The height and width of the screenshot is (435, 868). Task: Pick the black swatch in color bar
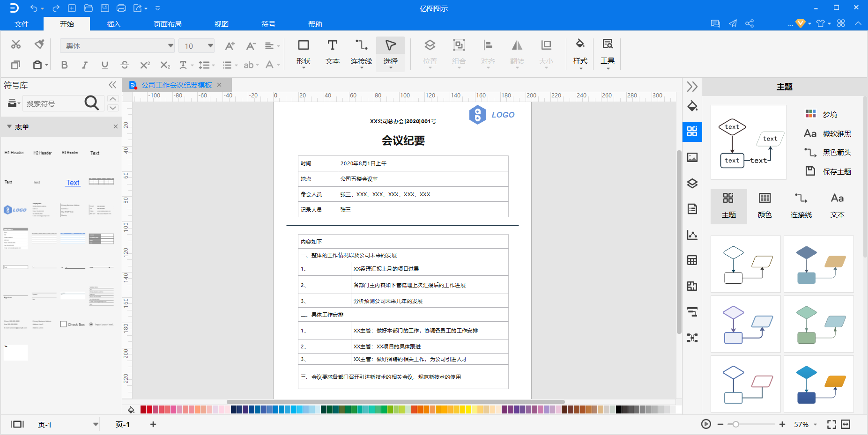pyautogui.click(x=619, y=410)
